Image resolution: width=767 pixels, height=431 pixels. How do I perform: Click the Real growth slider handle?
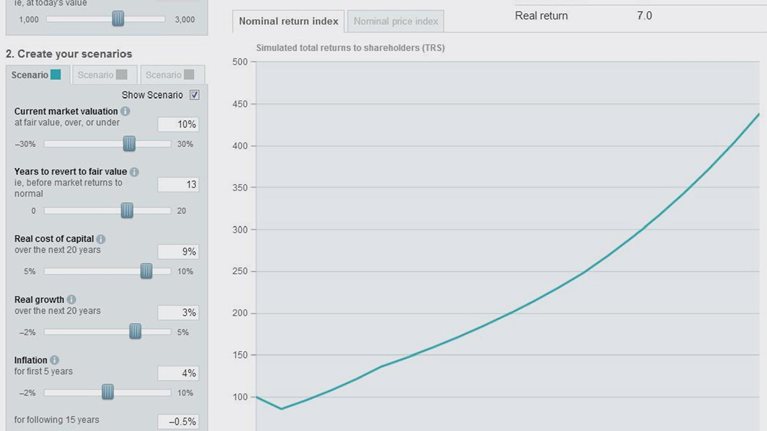135,331
